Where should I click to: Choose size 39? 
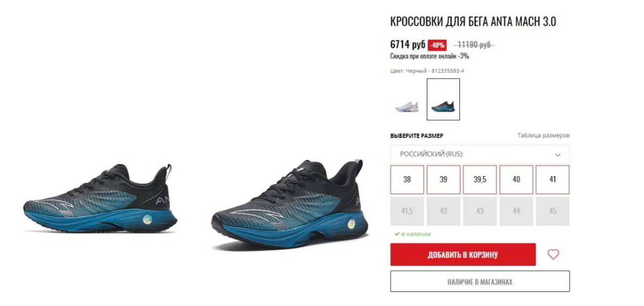click(x=443, y=179)
